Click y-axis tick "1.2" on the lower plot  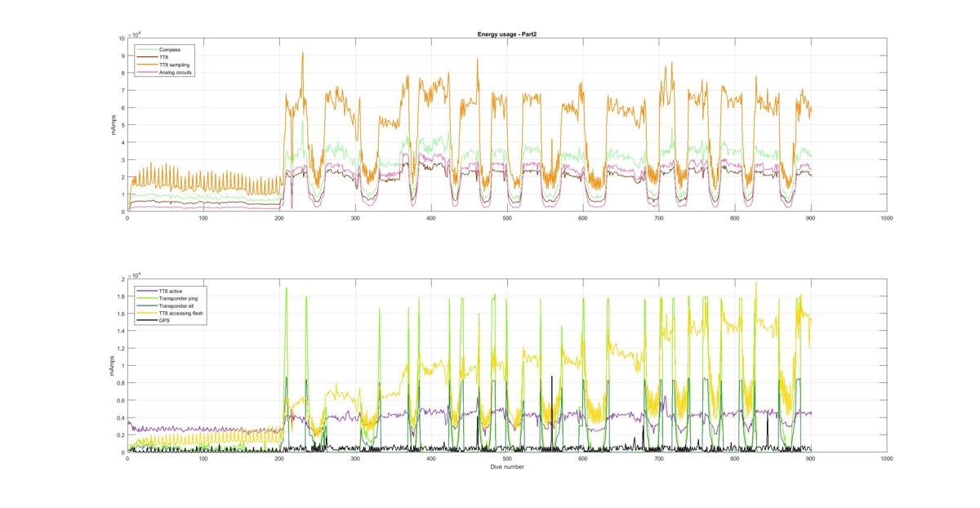[x=120, y=349]
